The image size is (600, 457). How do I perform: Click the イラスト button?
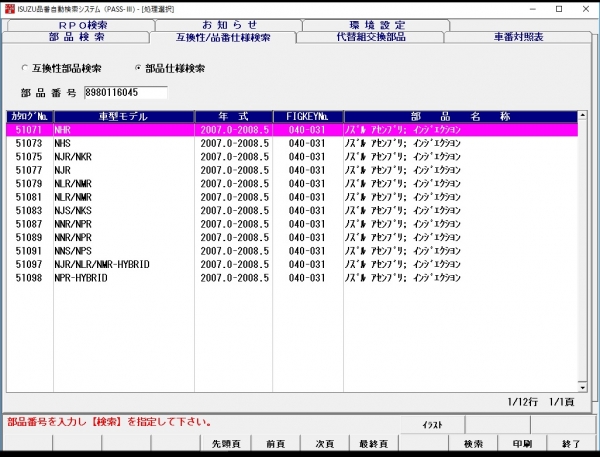(x=432, y=424)
